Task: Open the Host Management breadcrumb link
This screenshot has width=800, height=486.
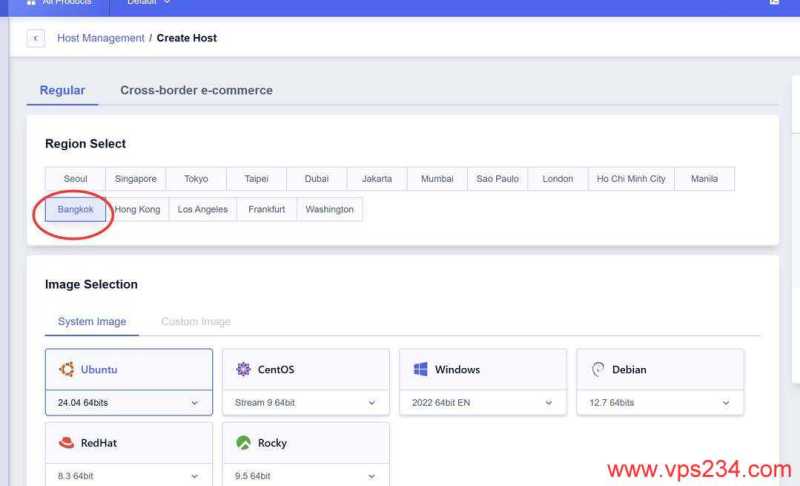Action: [x=100, y=38]
